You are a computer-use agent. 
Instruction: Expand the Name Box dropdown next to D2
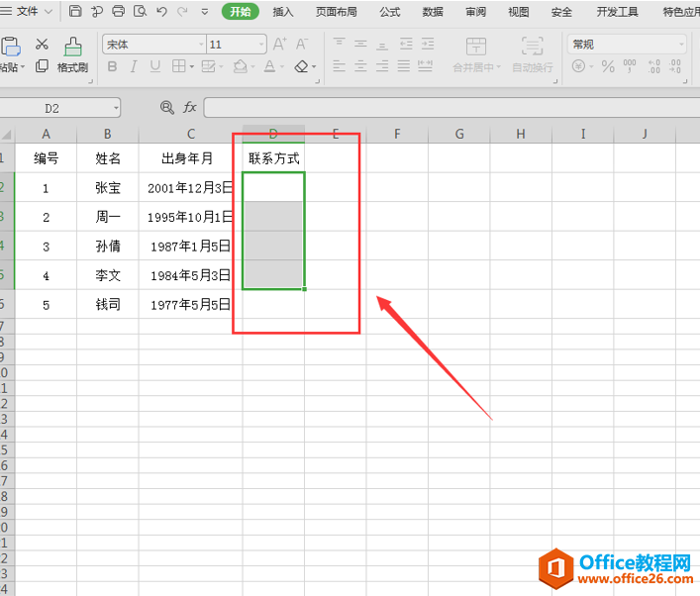(116, 108)
